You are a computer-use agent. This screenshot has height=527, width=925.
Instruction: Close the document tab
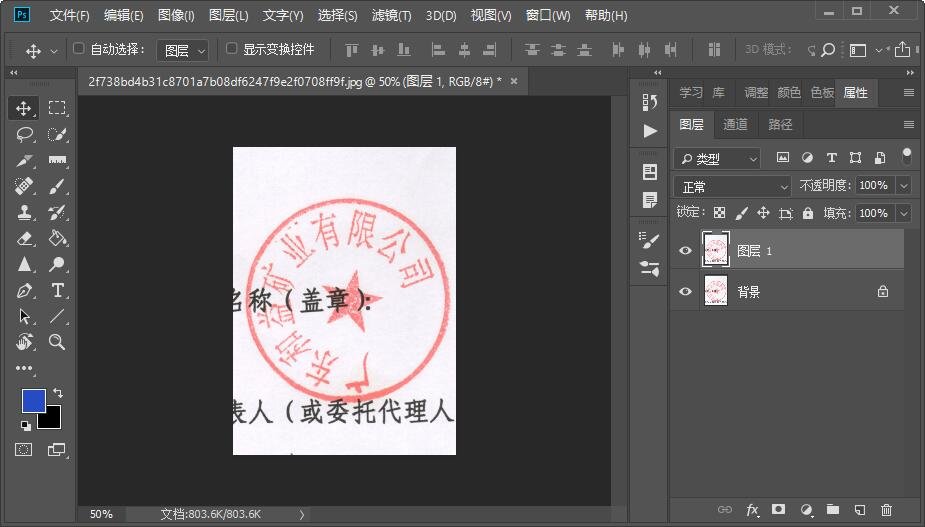[514, 81]
